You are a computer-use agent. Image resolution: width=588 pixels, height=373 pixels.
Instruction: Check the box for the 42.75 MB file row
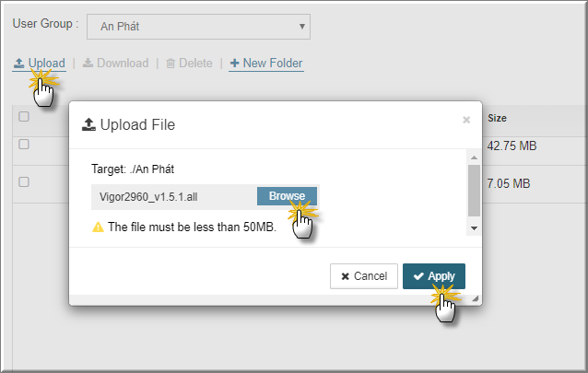[24, 145]
